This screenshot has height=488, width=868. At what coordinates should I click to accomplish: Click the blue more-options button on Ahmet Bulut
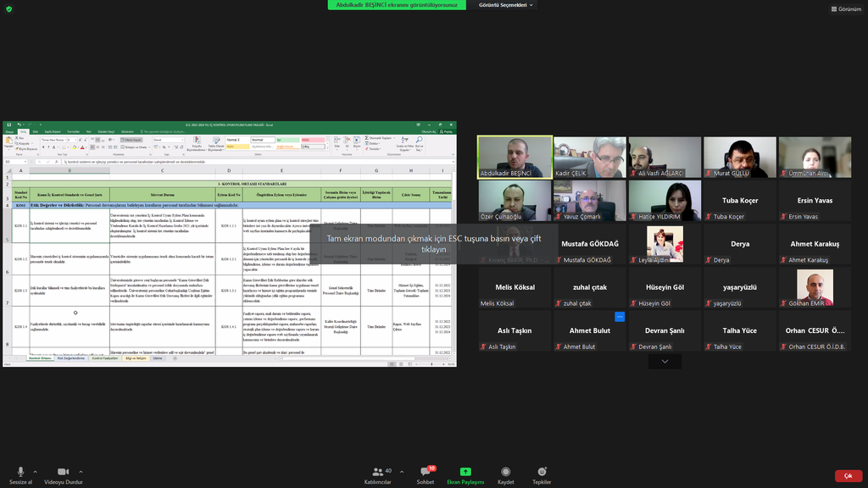coord(620,317)
